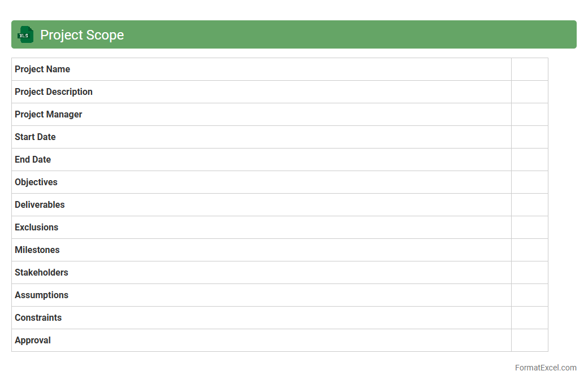
Task: Click the empty cell beside Project Description
Action: click(529, 92)
